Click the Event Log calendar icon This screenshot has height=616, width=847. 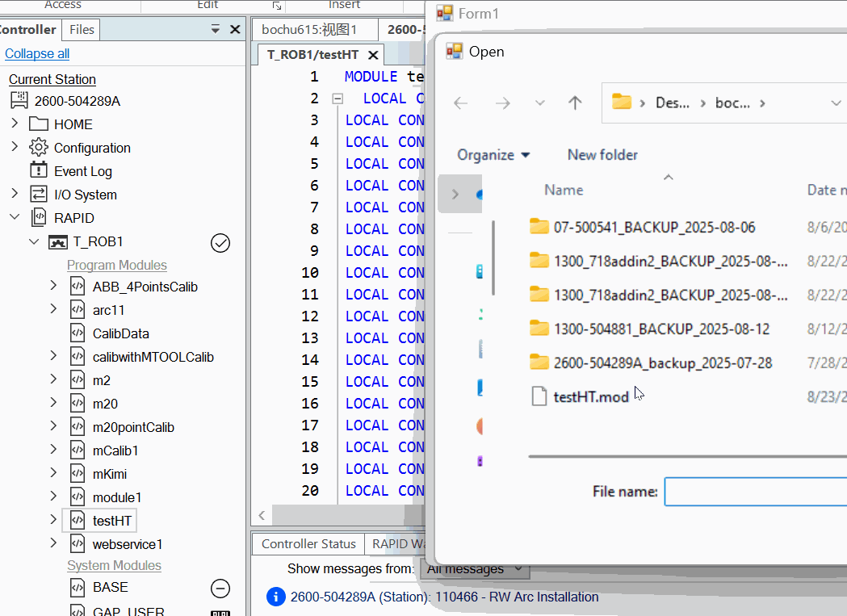point(38,170)
